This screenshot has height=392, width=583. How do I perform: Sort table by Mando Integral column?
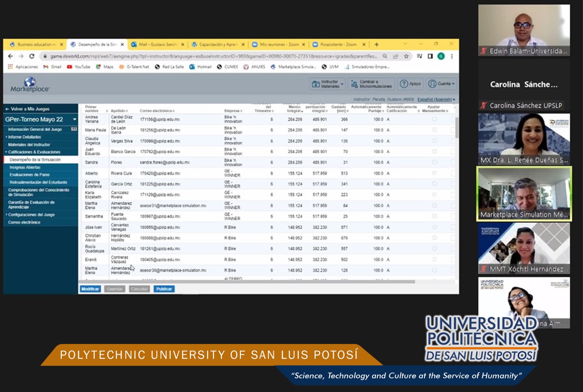[x=295, y=109]
